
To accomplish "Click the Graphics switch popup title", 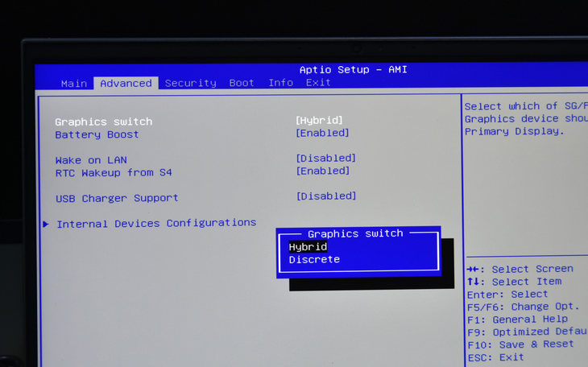I will coord(355,233).
